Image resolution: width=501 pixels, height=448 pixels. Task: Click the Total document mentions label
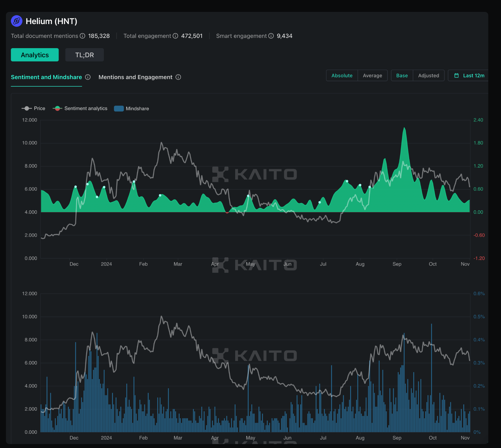pyautogui.click(x=44, y=36)
